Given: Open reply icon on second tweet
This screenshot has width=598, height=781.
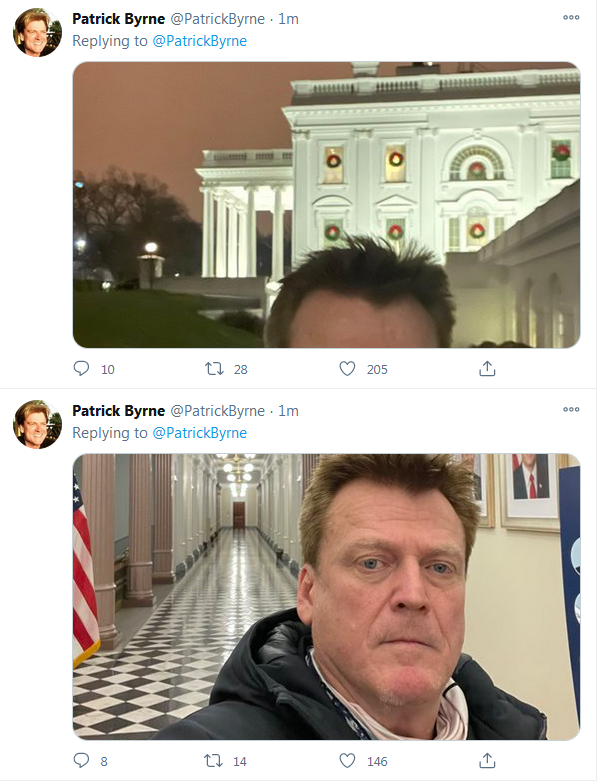Looking at the screenshot, I should click(x=81, y=761).
